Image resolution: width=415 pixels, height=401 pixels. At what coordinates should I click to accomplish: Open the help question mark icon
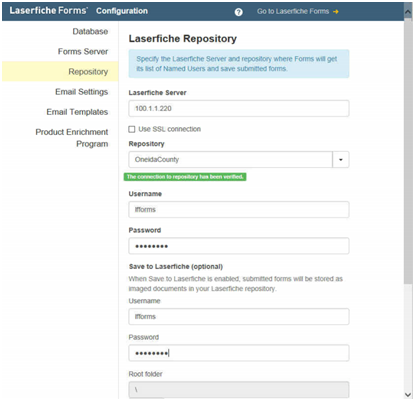coord(238,12)
